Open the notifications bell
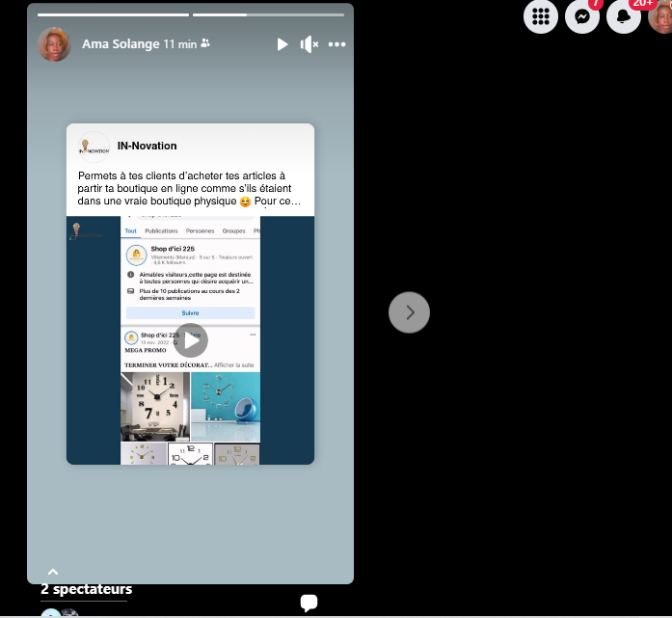672x618 pixels. coord(624,16)
